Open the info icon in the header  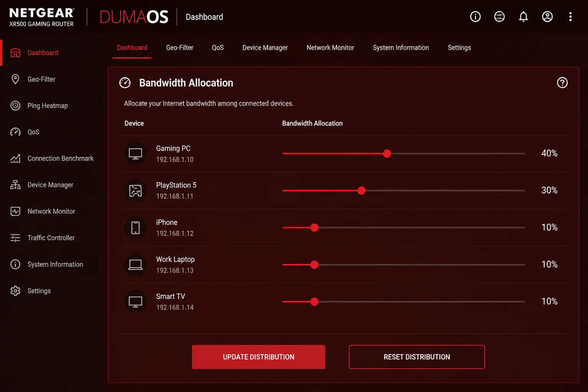pyautogui.click(x=475, y=16)
